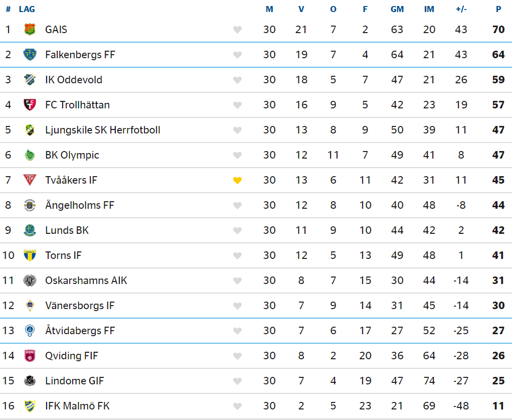This screenshot has width=512, height=420.
Task: Click the IK Oddevold team logo
Action: pos(30,80)
